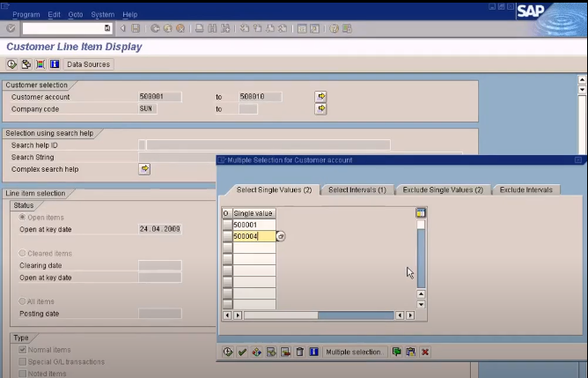Click the Open at key date field 24.04.2009
This screenshot has height=378, width=588.
coord(160,229)
